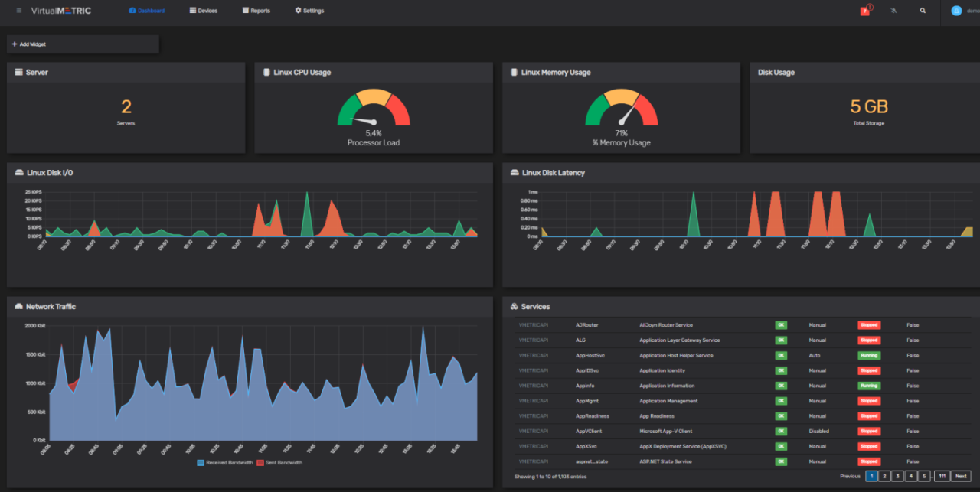Toggle the Running status of AppHostSvc service
980x492 pixels.
pyautogui.click(x=868, y=355)
